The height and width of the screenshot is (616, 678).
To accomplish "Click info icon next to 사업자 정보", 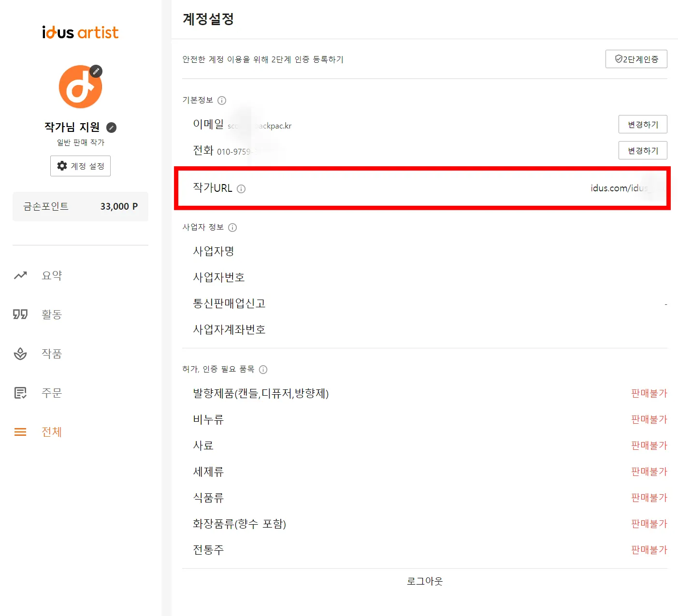I will [232, 228].
